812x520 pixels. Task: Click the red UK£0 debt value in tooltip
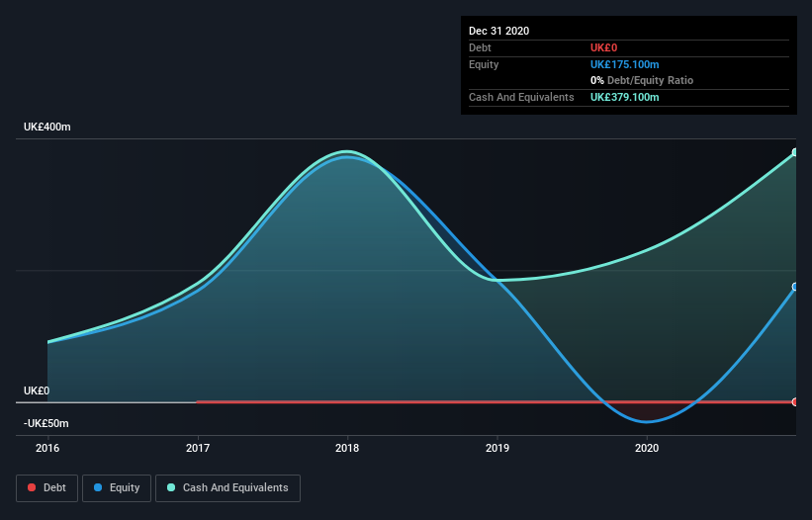point(604,47)
